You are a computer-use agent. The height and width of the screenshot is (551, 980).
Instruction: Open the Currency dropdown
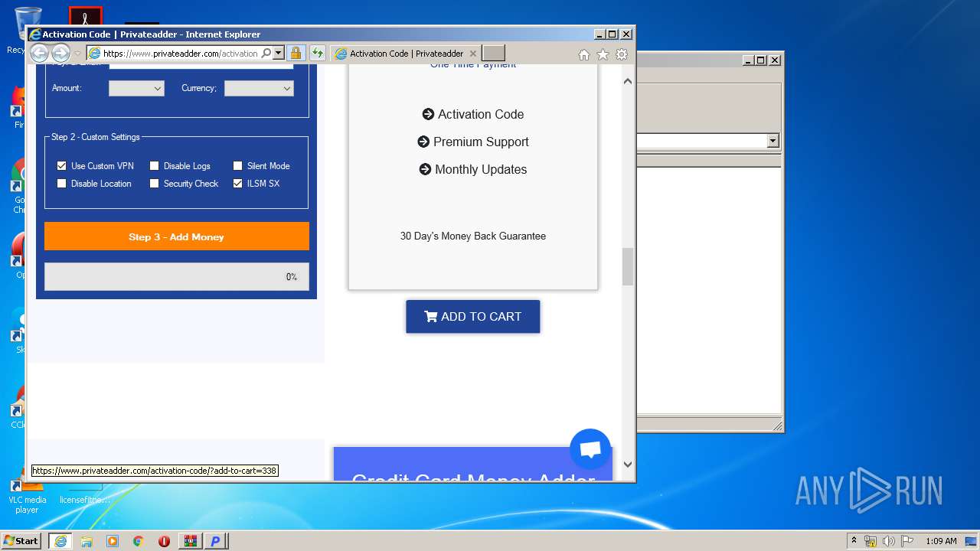click(x=259, y=88)
